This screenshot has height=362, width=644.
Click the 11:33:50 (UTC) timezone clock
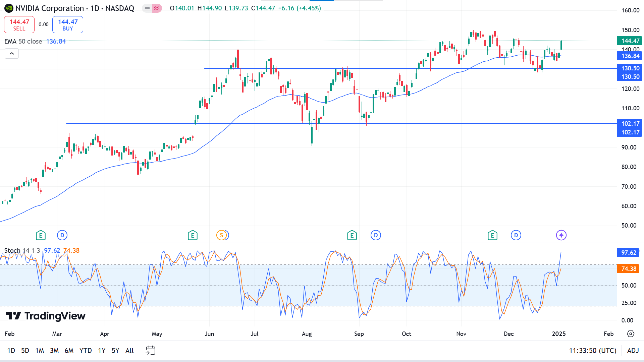(593, 351)
